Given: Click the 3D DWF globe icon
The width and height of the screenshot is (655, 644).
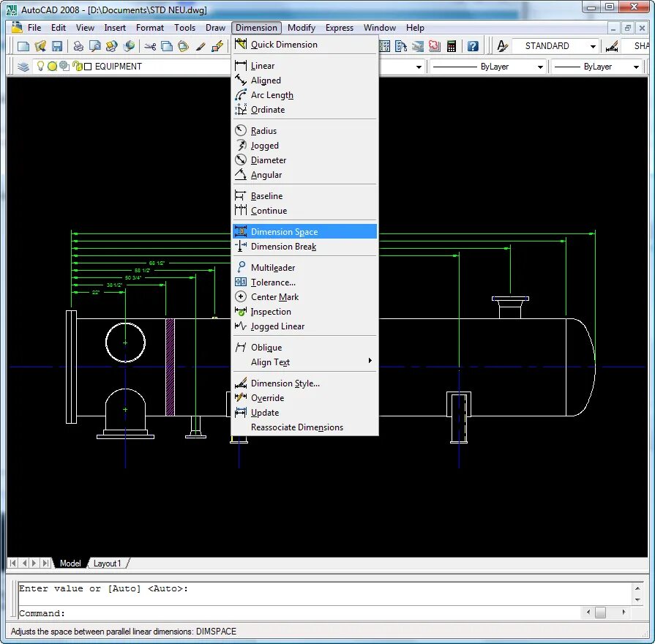Looking at the screenshot, I should point(129,46).
